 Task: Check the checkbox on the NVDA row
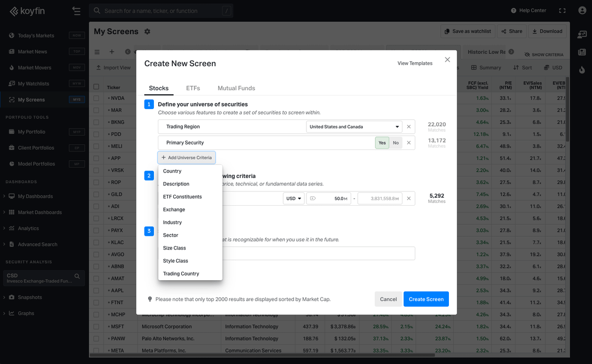click(96, 98)
